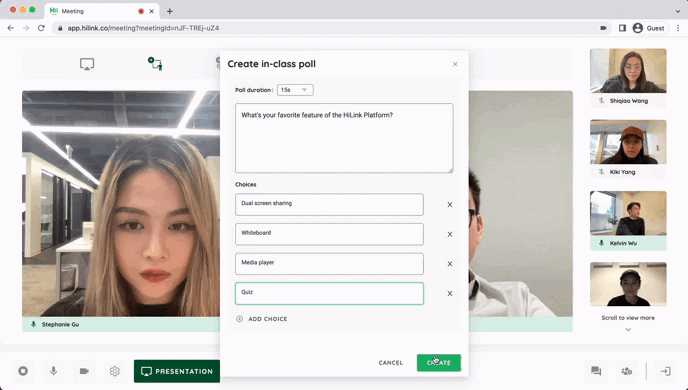This screenshot has height=390, width=688.
Task: Go forward in browser history
Action: (26, 28)
